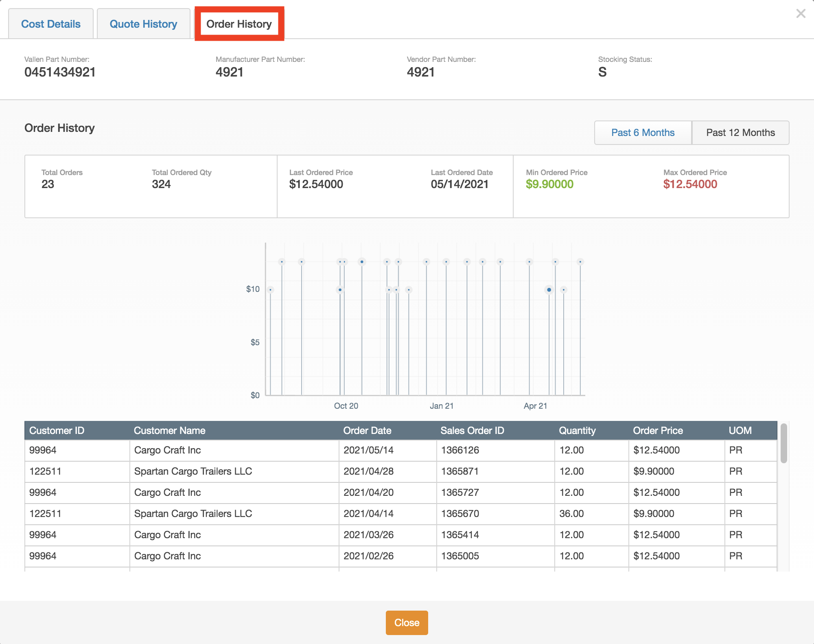Close the dialog using the X icon
Screen dimensions: 814x644
[x=800, y=13]
